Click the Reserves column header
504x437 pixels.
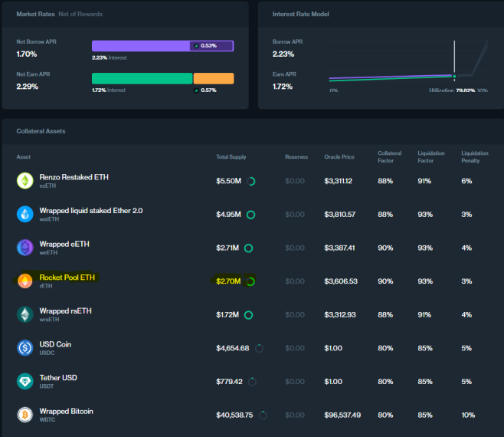[x=296, y=156]
